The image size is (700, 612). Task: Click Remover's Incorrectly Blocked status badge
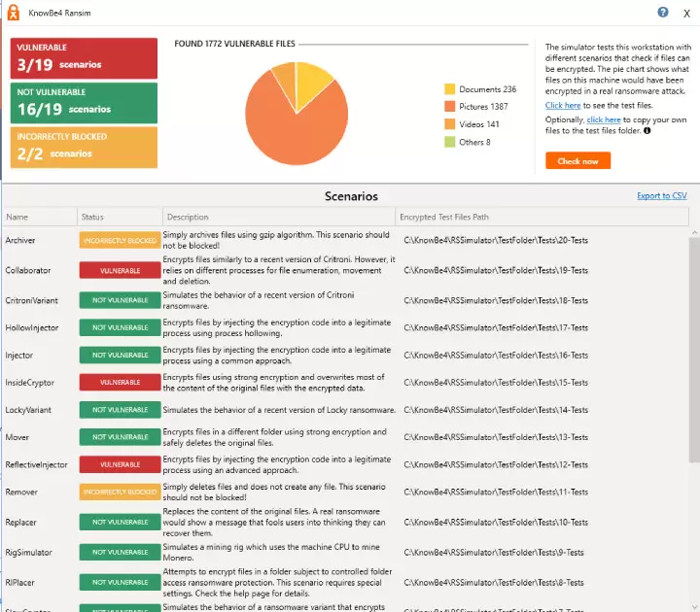[121, 492]
